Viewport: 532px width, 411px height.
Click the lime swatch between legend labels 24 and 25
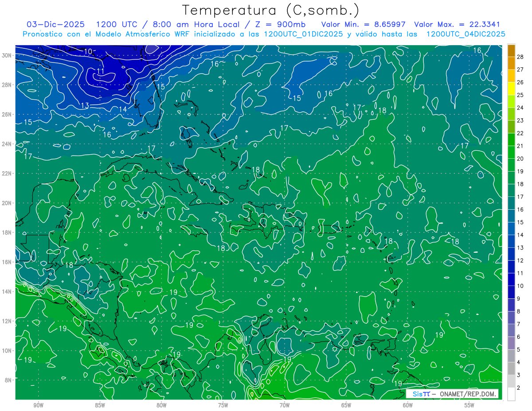pyautogui.click(x=511, y=102)
